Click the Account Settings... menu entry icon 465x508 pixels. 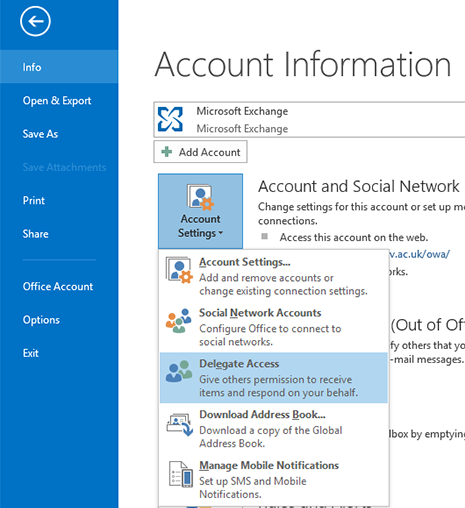pyautogui.click(x=179, y=270)
